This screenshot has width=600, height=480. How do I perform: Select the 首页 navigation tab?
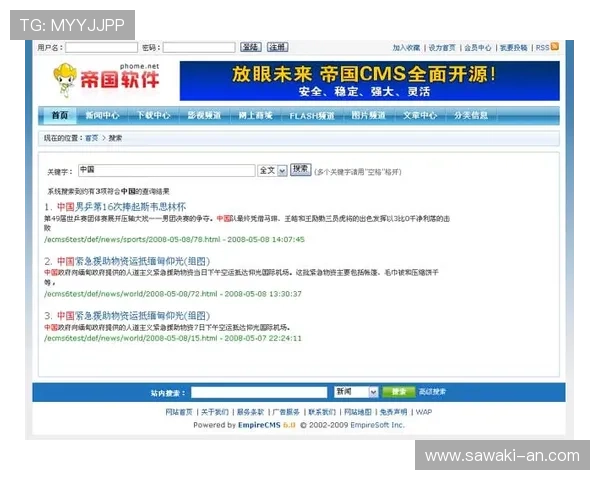(60, 115)
